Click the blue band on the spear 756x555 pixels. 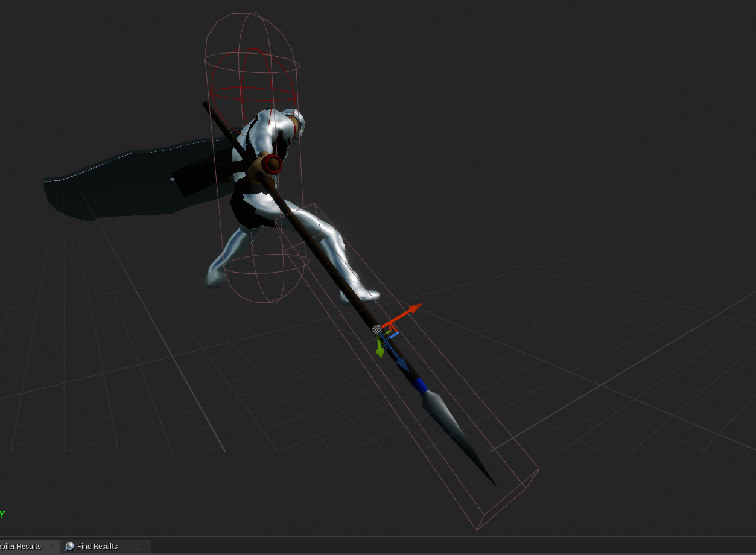tap(420, 385)
